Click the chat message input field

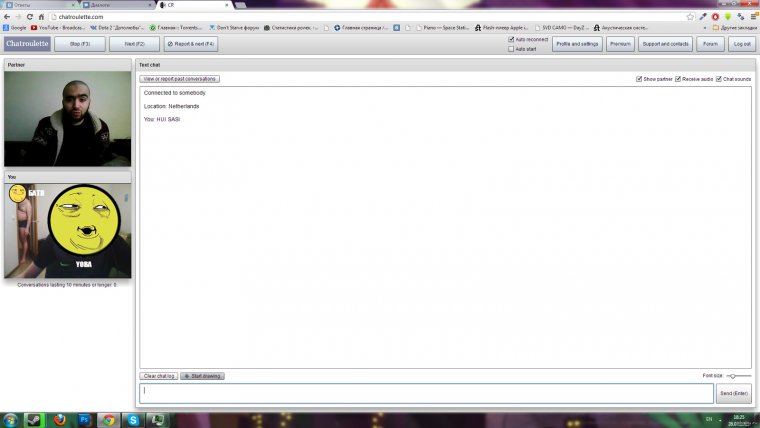(427, 393)
